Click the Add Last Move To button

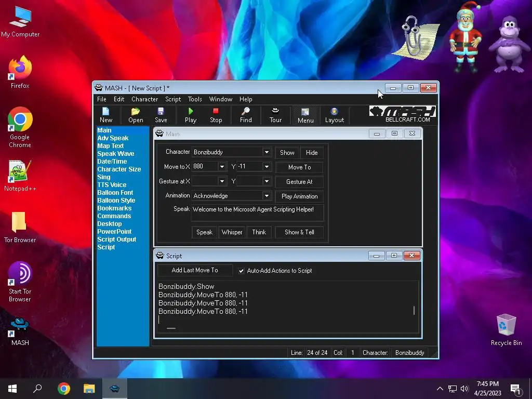(x=195, y=270)
